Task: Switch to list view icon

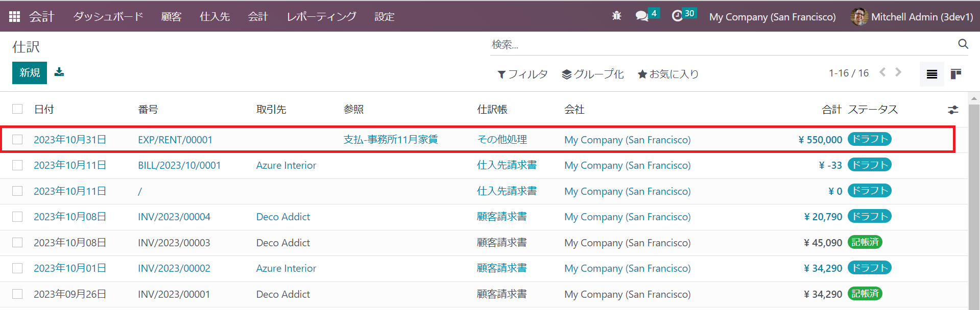Action: click(931, 74)
